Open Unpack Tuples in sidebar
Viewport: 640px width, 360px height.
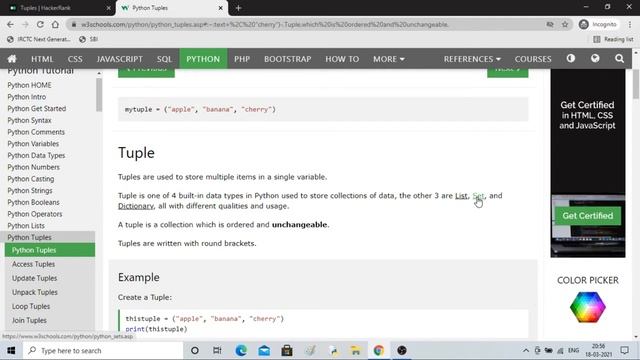point(35,292)
